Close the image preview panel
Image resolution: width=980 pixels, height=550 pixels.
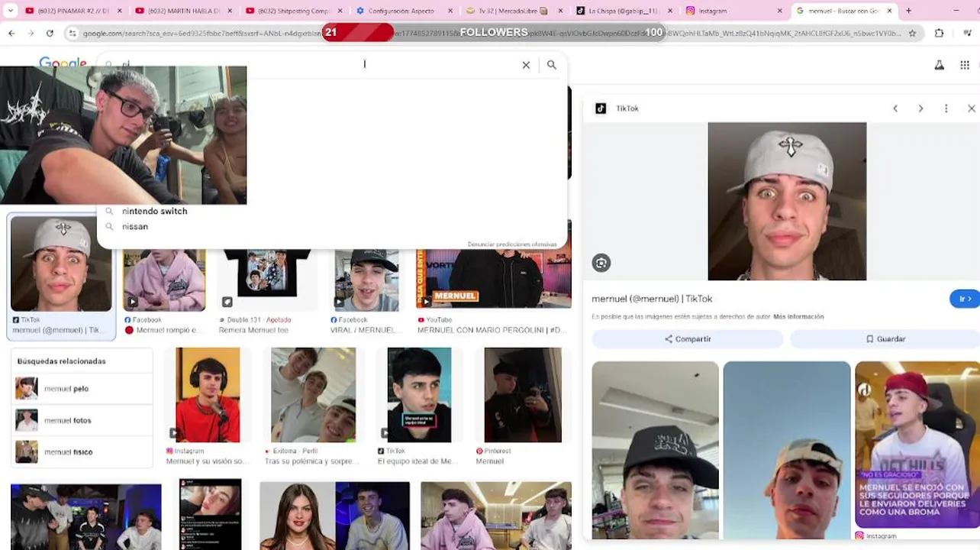pyautogui.click(x=971, y=108)
